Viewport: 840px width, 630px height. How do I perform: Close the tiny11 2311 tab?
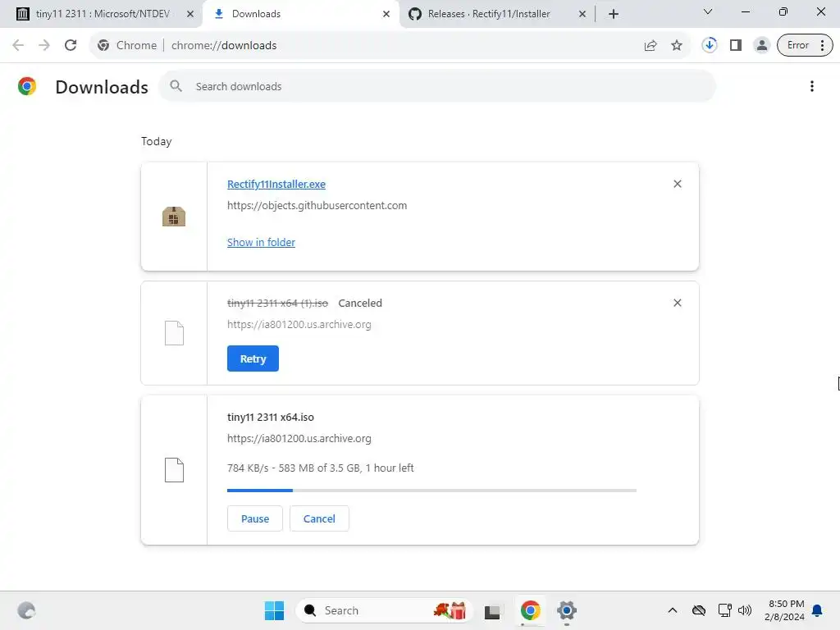tap(189, 15)
